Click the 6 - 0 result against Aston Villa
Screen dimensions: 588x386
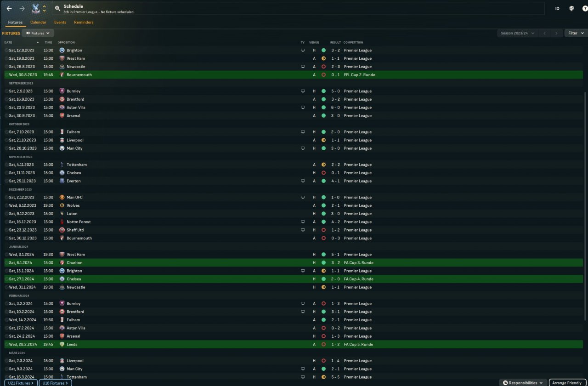[x=335, y=108]
